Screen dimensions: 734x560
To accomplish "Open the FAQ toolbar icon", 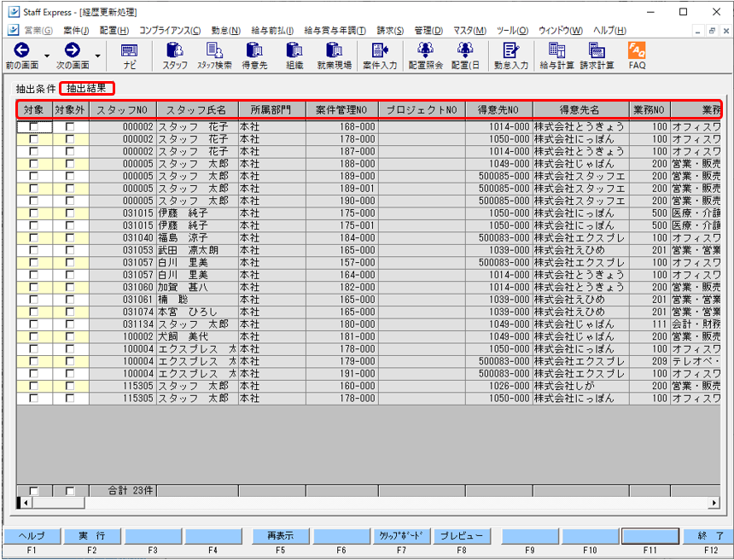I will (637, 55).
